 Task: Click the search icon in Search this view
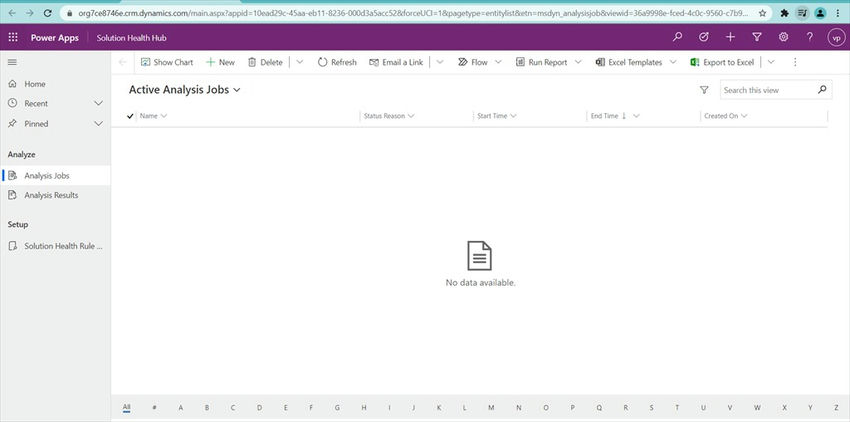822,89
